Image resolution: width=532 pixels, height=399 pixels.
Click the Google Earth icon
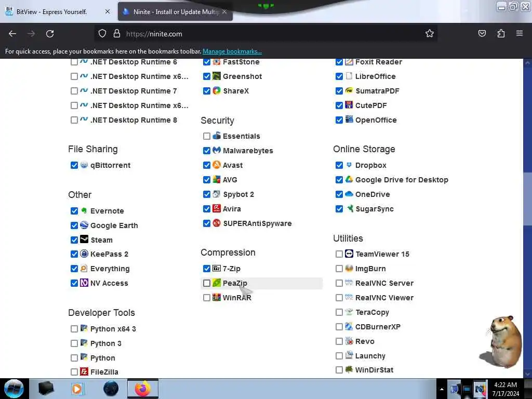(84, 225)
